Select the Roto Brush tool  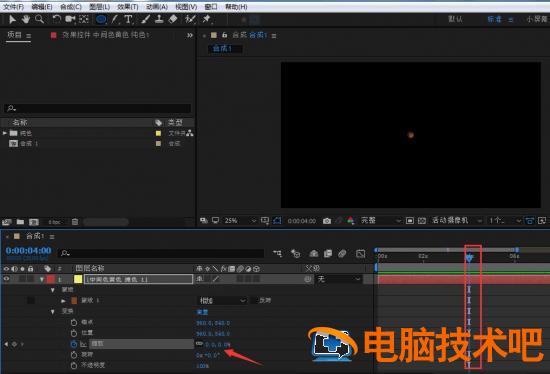pos(190,19)
